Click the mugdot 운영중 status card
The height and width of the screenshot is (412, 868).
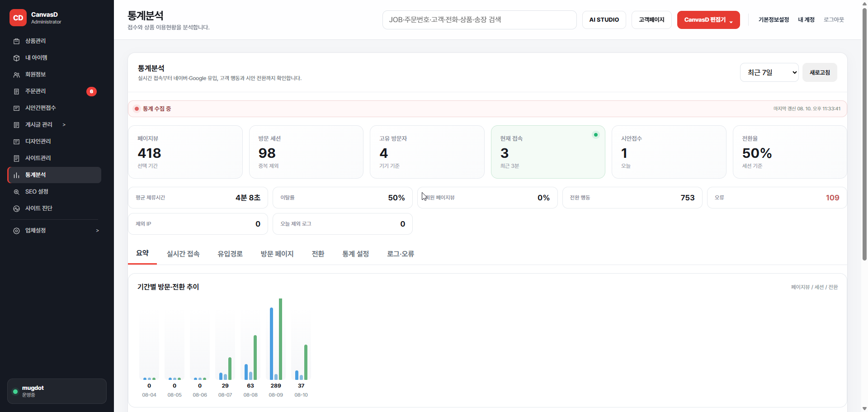click(57, 391)
